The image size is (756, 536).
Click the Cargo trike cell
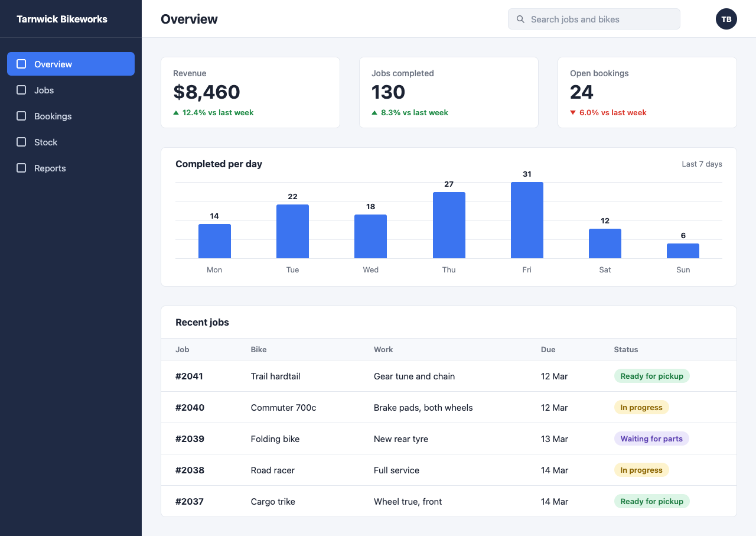273,502
